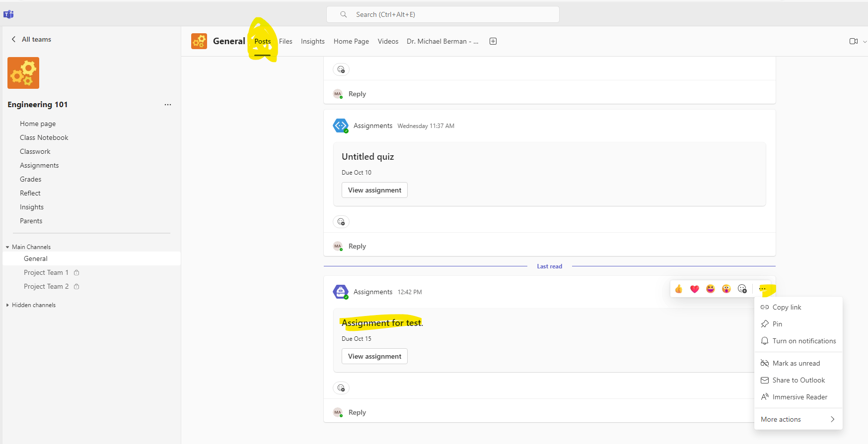The height and width of the screenshot is (444, 868).
Task: Open the Dr. Michael Berman tab
Action: point(442,41)
